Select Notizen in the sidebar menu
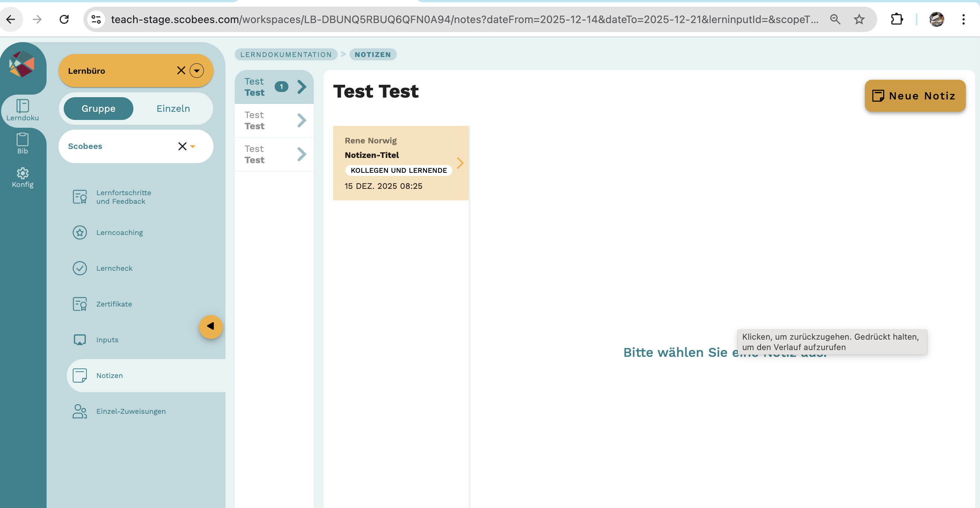This screenshot has width=980, height=508. (109, 375)
